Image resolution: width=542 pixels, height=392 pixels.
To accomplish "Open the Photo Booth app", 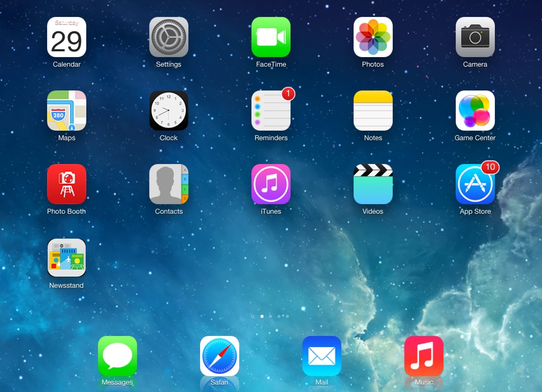I will click(x=67, y=184).
